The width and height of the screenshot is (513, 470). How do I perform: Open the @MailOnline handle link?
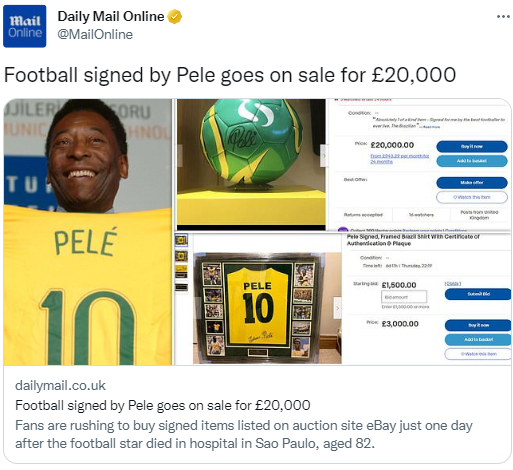click(x=95, y=35)
